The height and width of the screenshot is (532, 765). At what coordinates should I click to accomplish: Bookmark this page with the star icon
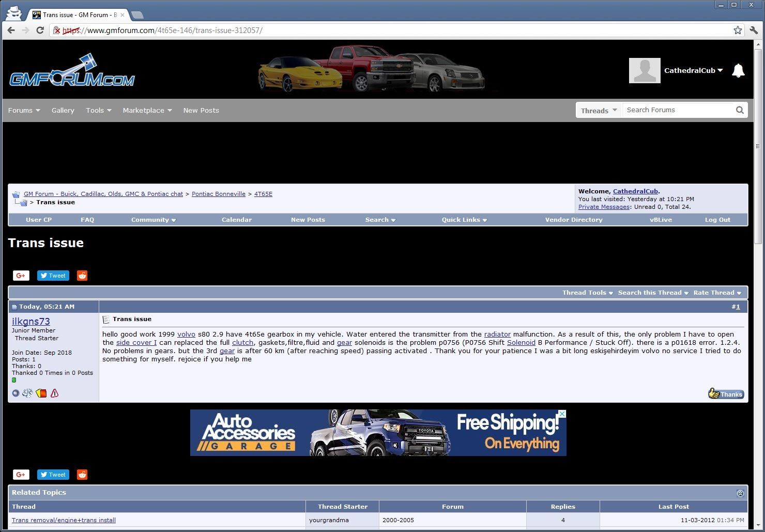[x=738, y=31]
